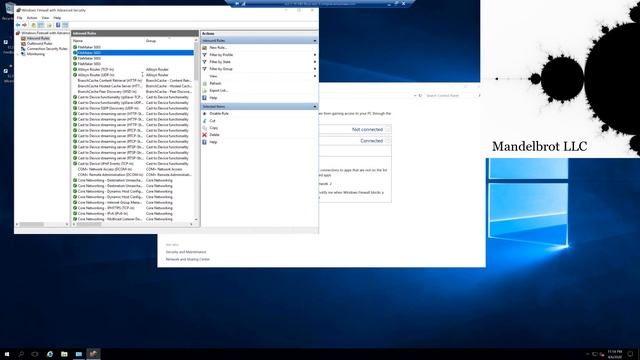Image resolution: width=640 pixels, height=360 pixels.
Task: Click the rules list vertical scrollbar
Action: tap(196, 131)
